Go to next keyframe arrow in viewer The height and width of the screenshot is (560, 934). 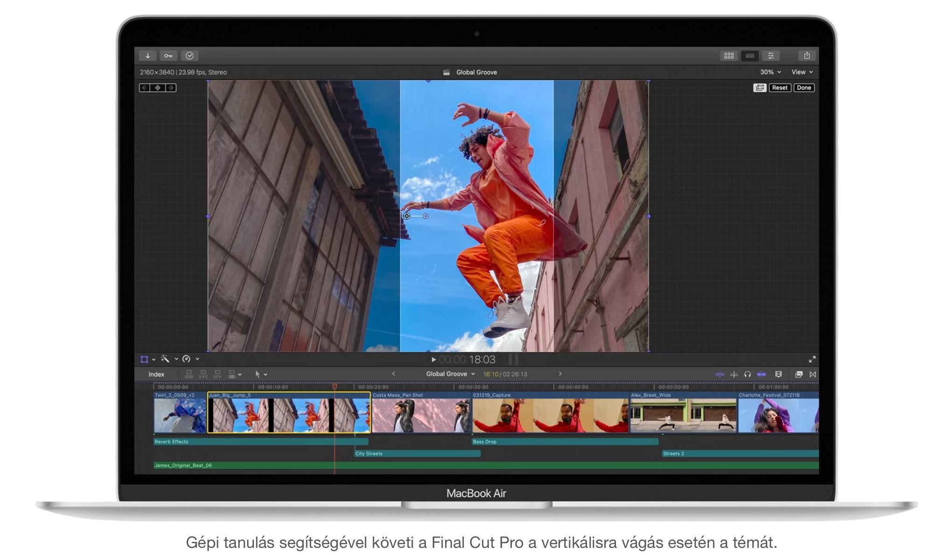[x=171, y=88]
